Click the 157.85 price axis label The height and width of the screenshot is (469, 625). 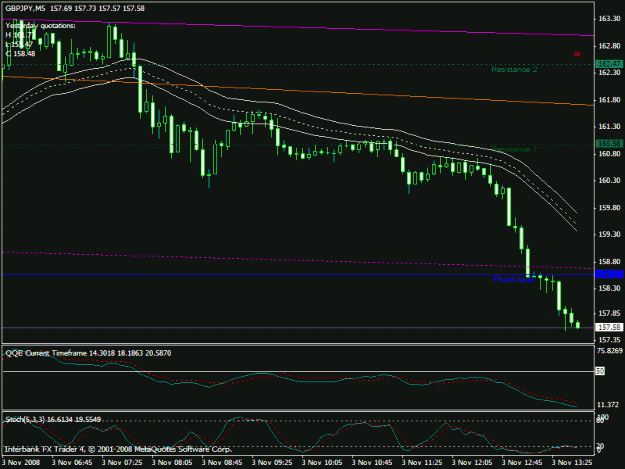[x=609, y=313]
